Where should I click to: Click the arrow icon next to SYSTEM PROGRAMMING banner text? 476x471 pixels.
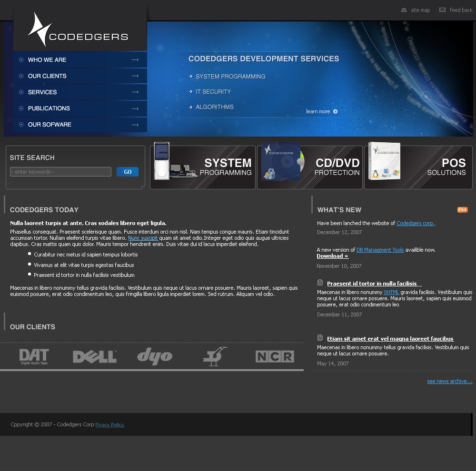coord(190,76)
